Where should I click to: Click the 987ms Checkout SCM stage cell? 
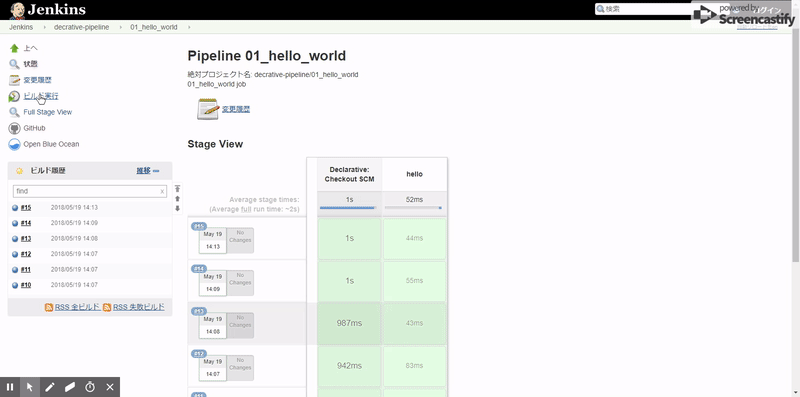click(349, 323)
